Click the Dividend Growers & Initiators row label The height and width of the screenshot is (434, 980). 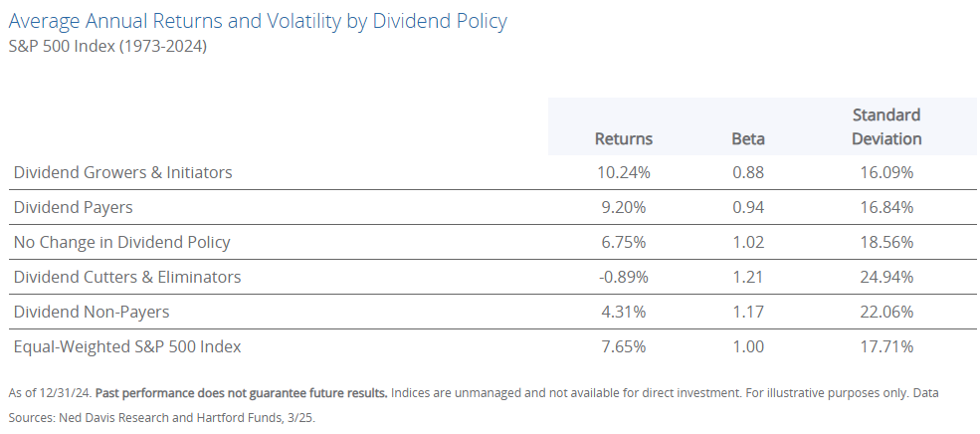pyautogui.click(x=122, y=172)
